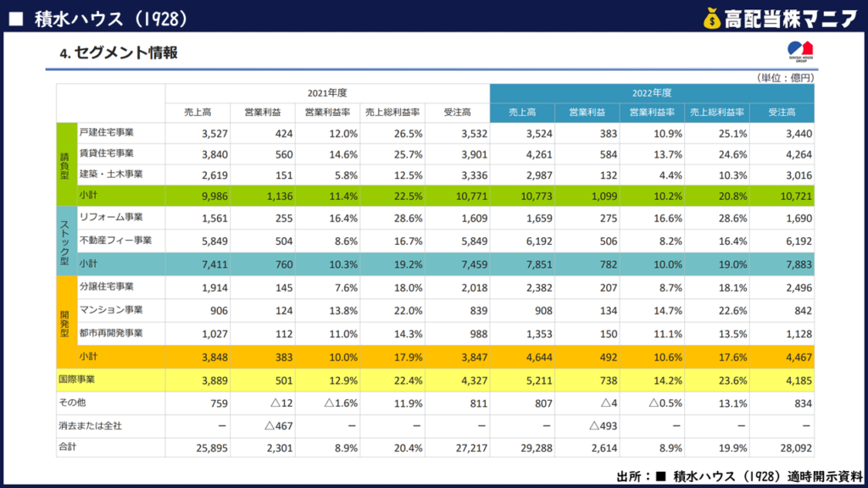Click the 1,353 cell in 都市再開発事業 row
The width and height of the screenshot is (868, 488).
539,335
